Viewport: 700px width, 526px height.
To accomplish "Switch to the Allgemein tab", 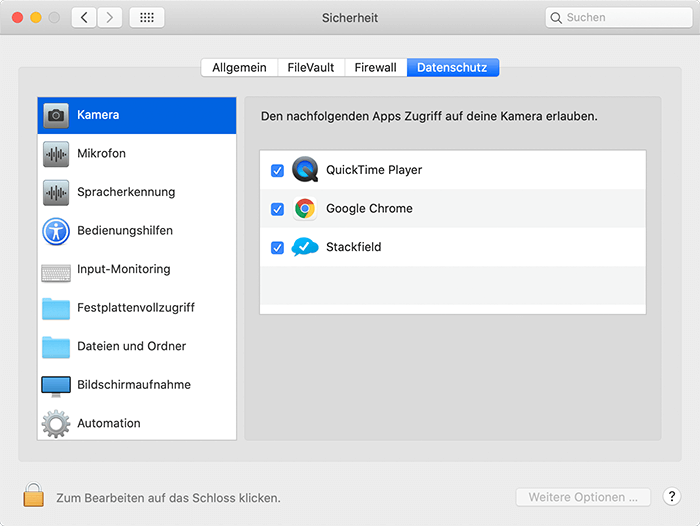I will click(x=239, y=67).
